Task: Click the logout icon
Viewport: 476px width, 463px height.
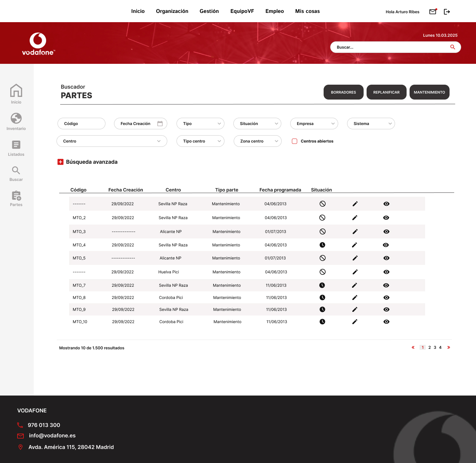Action: coord(447,12)
